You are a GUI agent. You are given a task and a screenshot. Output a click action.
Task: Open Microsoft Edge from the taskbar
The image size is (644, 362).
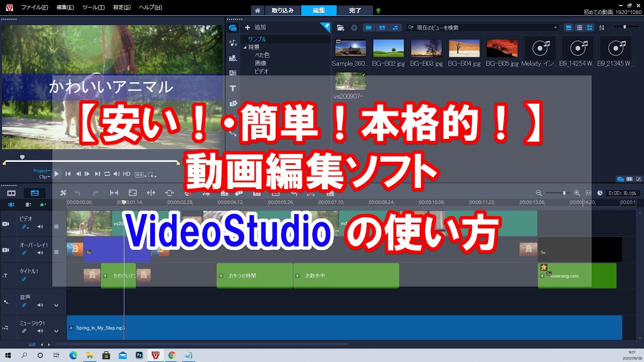coord(73,355)
